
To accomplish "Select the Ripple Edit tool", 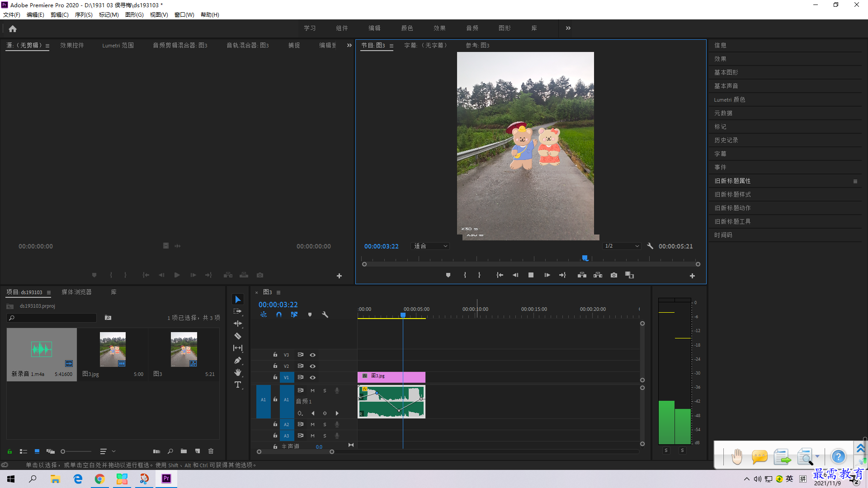I will [238, 324].
